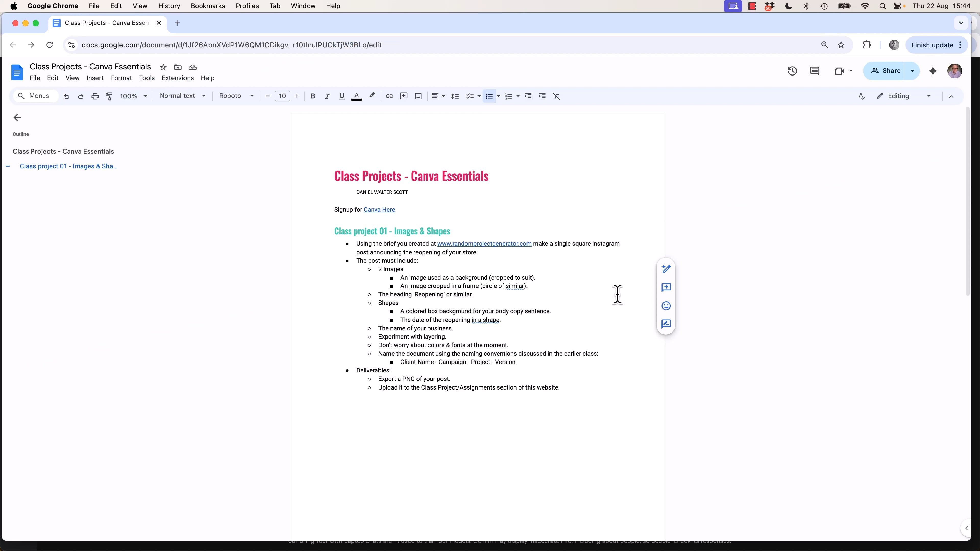
Task: Expand bulleted list options arrow
Action: click(498, 96)
